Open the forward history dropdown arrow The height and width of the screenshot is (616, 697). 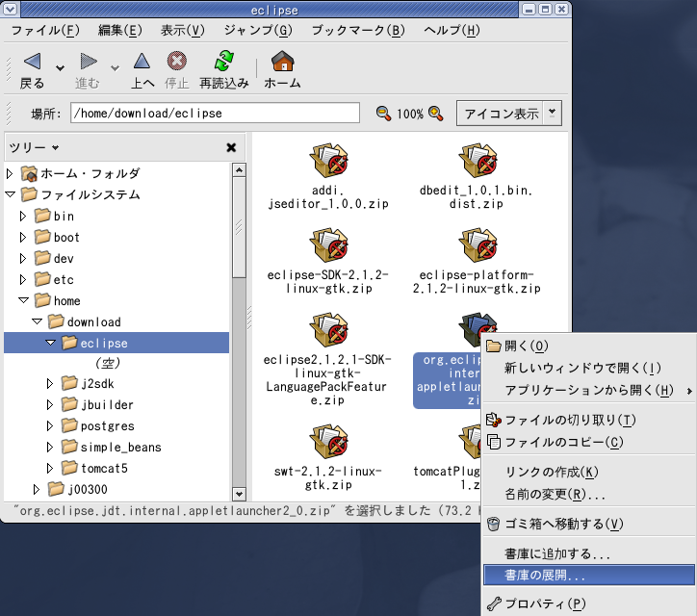(116, 68)
